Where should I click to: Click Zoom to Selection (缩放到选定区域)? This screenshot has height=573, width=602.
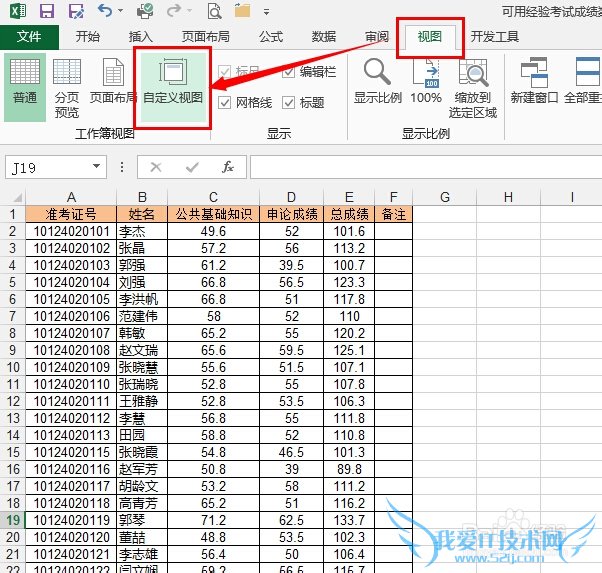[x=472, y=88]
